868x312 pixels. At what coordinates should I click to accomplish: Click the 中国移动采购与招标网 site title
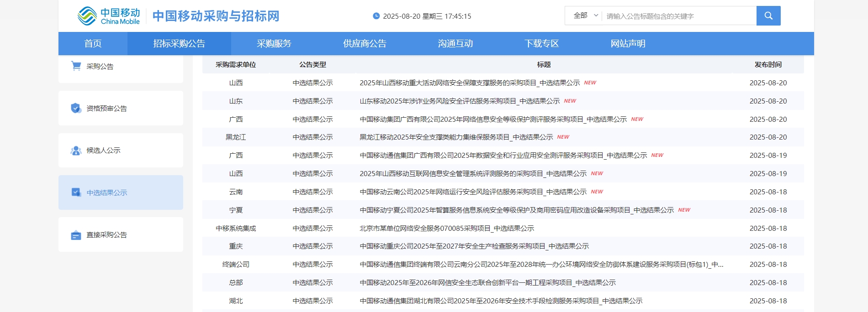coord(216,16)
